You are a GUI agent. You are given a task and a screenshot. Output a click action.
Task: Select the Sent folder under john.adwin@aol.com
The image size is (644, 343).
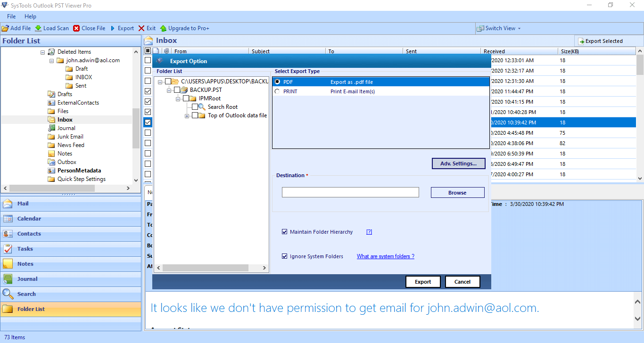[81, 86]
